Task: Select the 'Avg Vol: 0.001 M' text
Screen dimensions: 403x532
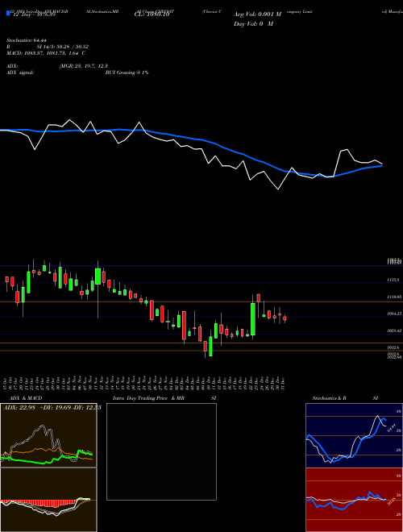Action: click(258, 15)
